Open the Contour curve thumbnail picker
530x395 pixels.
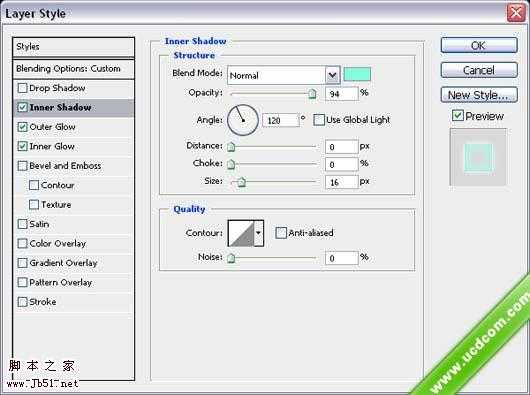pyautogui.click(x=241, y=233)
